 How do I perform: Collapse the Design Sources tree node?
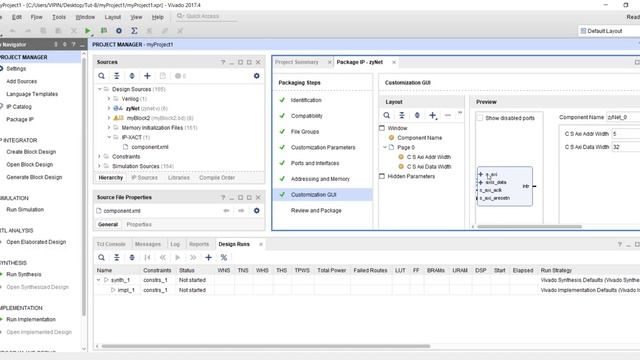tap(99, 89)
